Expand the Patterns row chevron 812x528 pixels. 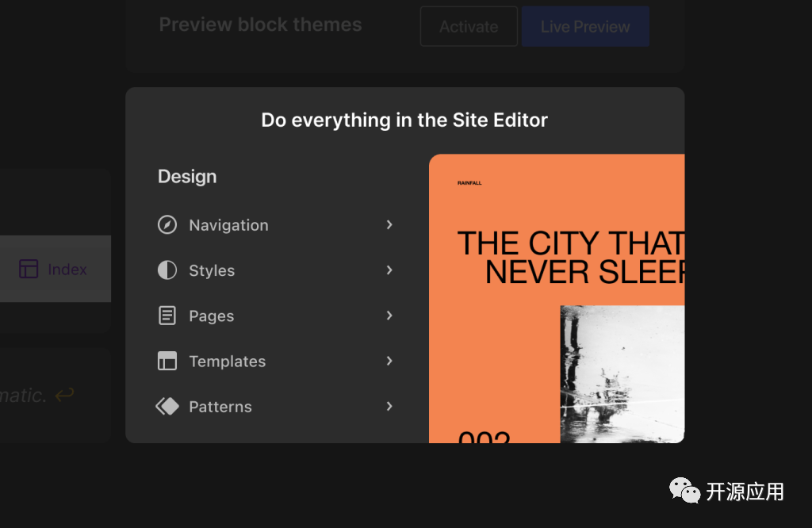pyautogui.click(x=389, y=407)
